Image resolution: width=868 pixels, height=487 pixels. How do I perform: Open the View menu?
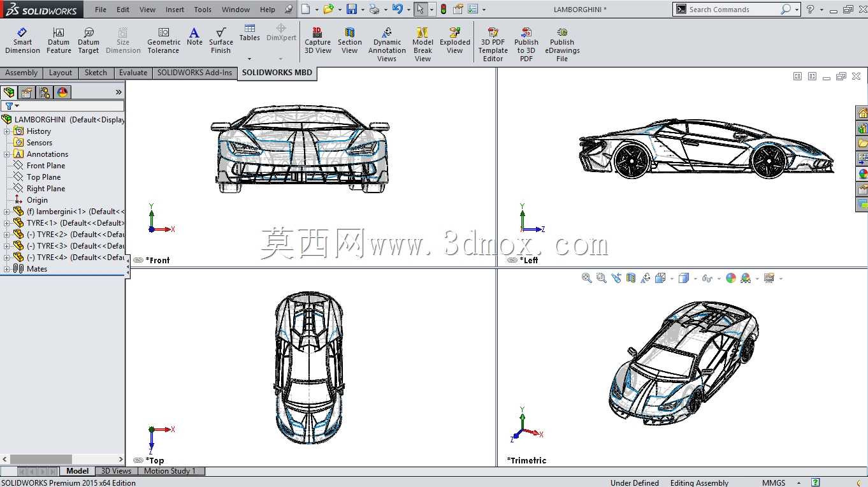point(147,10)
